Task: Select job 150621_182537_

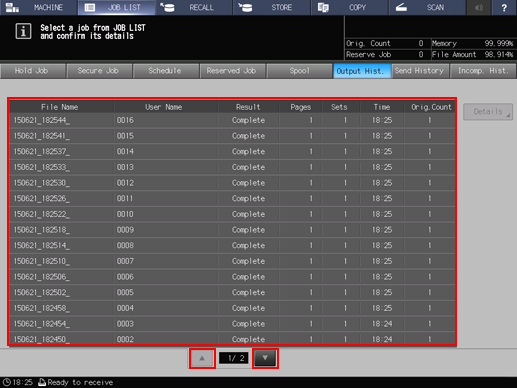Action: [x=232, y=152]
